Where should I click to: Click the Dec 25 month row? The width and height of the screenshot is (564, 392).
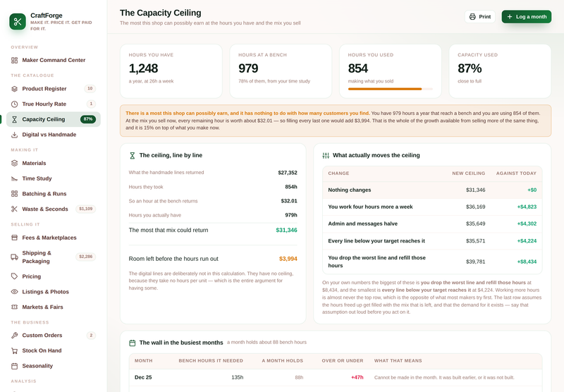(336, 378)
